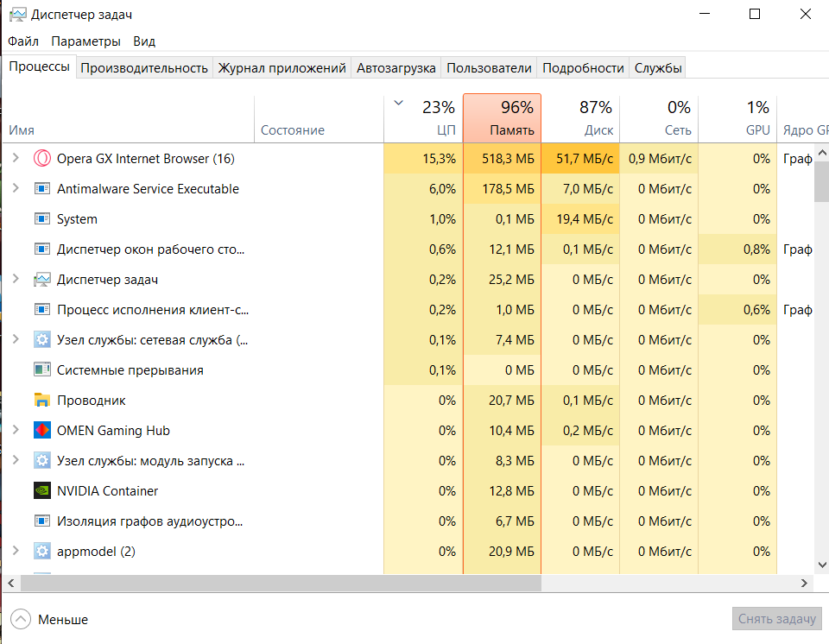Click the Opera GX browser icon

[41, 159]
